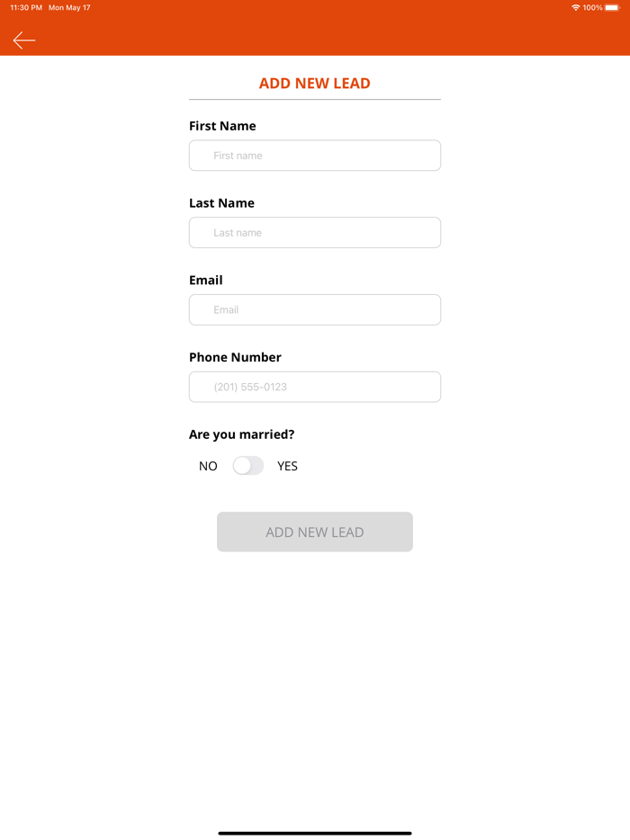This screenshot has height=840, width=630.
Task: Click the Wi-Fi icon in the status bar
Action: coord(576,7)
